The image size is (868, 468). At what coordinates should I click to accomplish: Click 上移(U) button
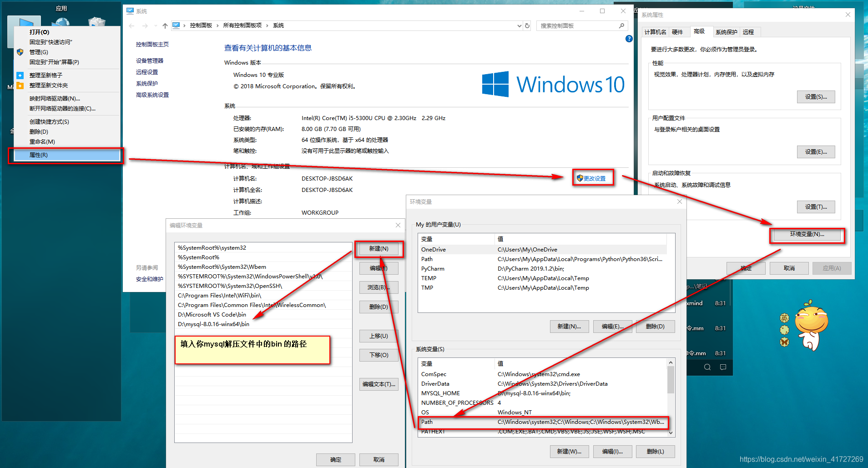378,336
